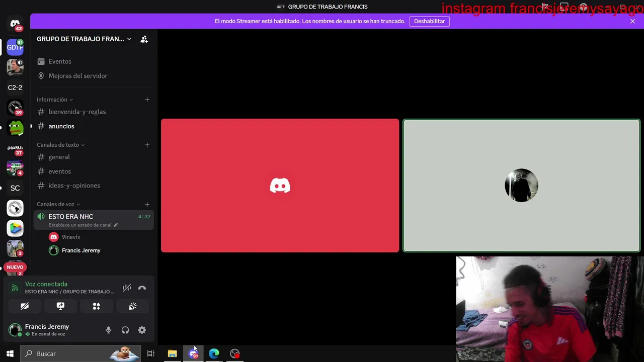Open the Windows Start menu
The width and height of the screenshot is (644, 362).
[x=10, y=353]
